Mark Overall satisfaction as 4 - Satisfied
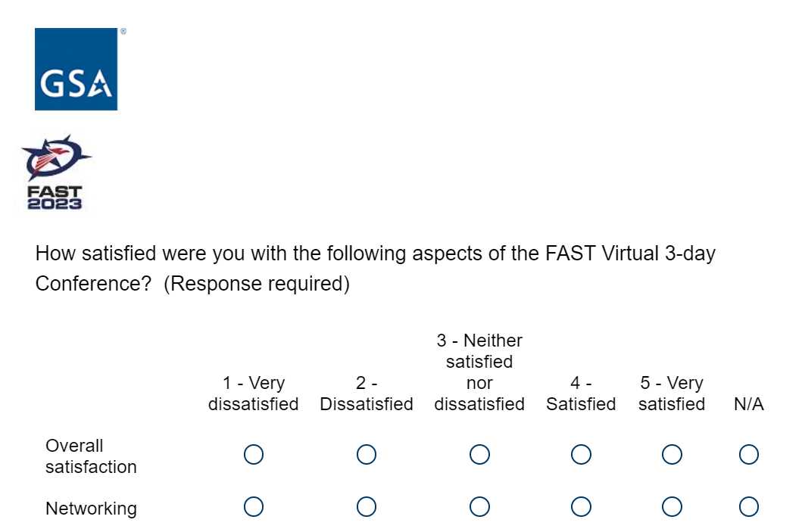802x532 pixels. [581, 455]
